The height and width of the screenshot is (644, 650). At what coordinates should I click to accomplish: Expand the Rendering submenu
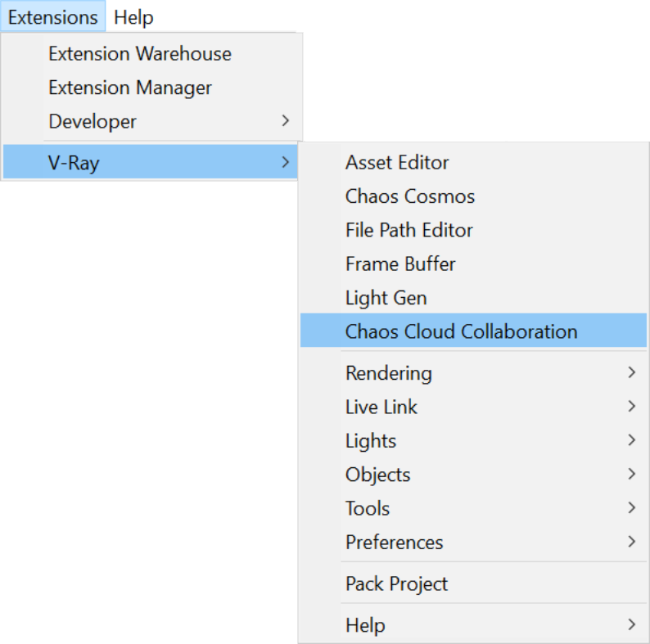(473, 373)
